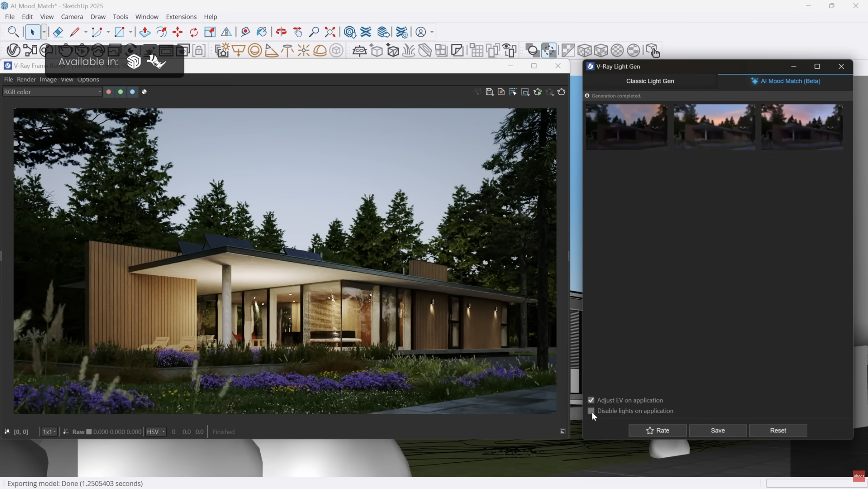Open the SketchUp Extensions menu
868x489 pixels.
(x=181, y=17)
